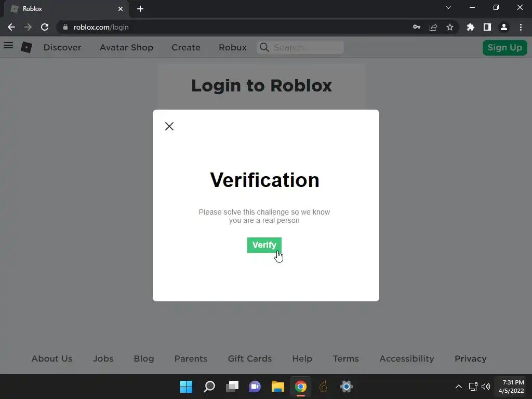532x399 pixels.
Task: Click the Roblox search field
Action: [300, 47]
